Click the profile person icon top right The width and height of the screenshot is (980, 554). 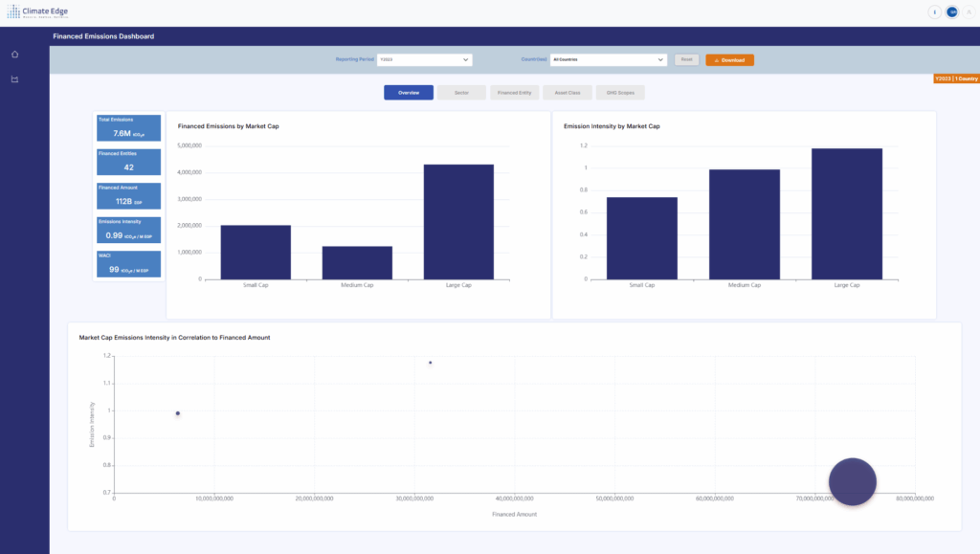(969, 12)
